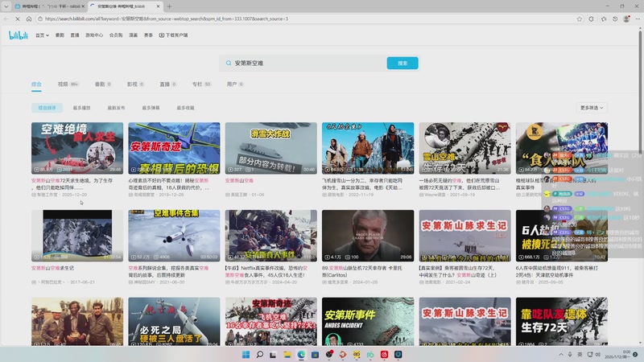The image size is (644, 362).
Task: Stop page loading with X button
Action: [x=18, y=19]
